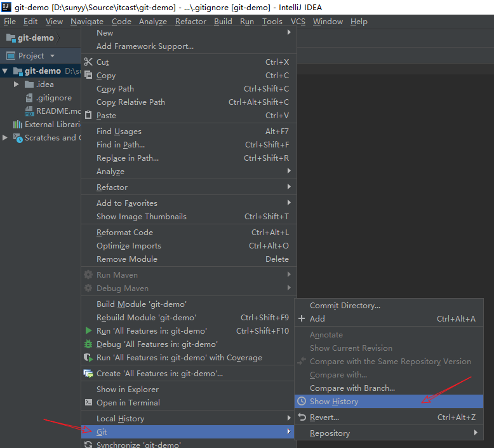494x448 pixels.
Task: Open the VCS menu in menu bar
Action: [298, 22]
